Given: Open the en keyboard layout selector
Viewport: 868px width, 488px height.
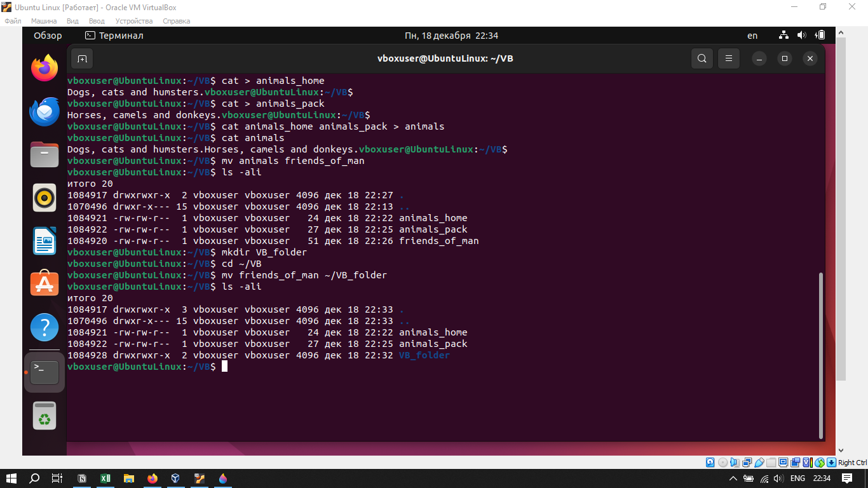Looking at the screenshot, I should tap(752, 36).
